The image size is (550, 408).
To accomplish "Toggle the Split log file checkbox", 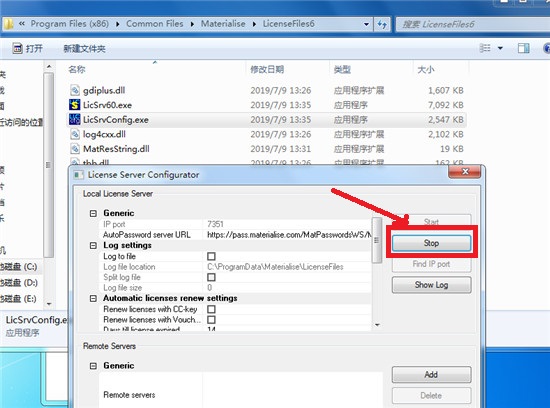I will [212, 277].
